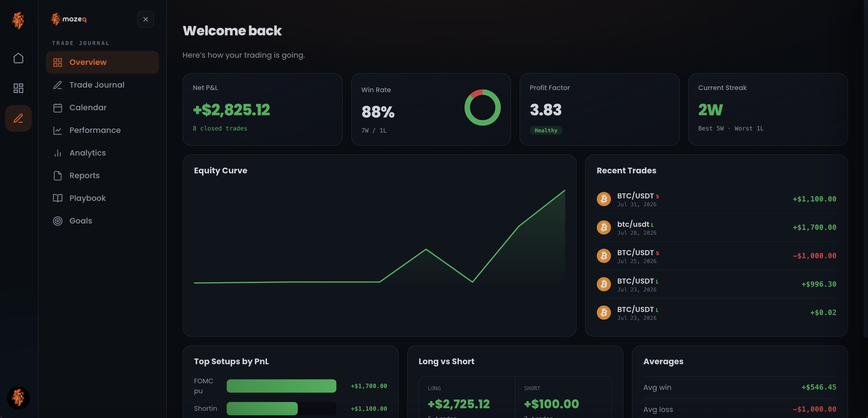Image resolution: width=868 pixels, height=418 pixels.
Task: Click the FOMC pu setup progress bar
Action: click(x=281, y=386)
